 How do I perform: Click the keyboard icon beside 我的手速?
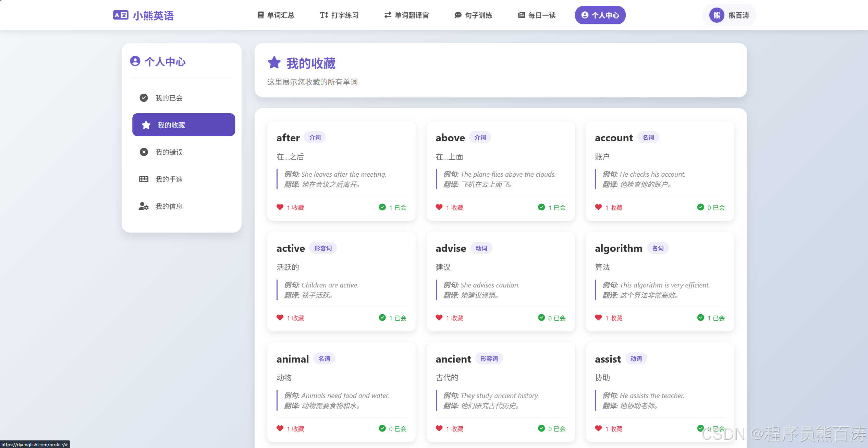pos(144,179)
